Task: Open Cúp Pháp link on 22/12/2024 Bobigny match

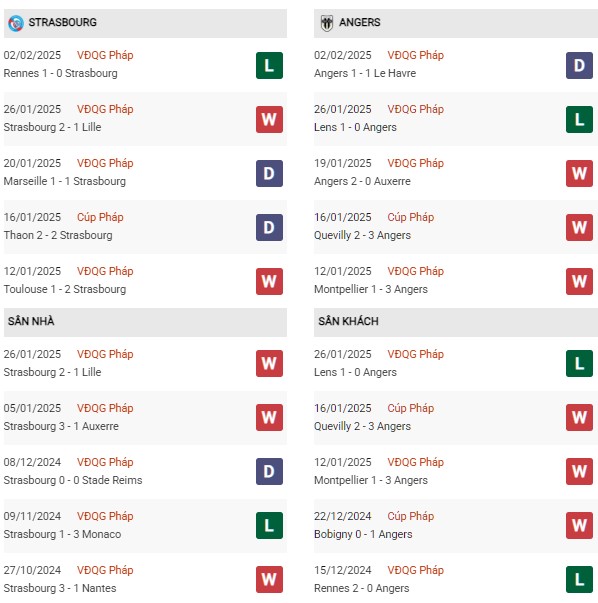Action: click(x=410, y=516)
